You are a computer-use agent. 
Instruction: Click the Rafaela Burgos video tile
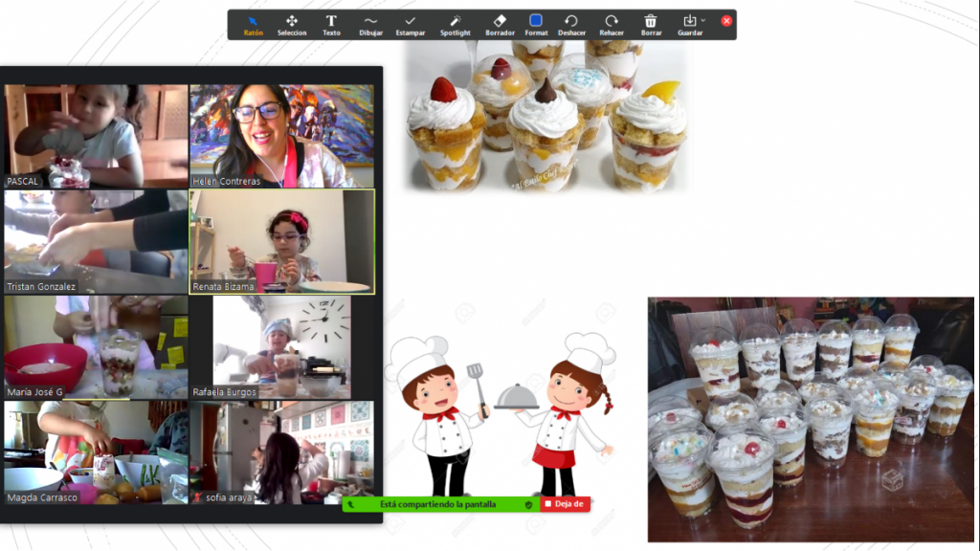click(x=281, y=346)
